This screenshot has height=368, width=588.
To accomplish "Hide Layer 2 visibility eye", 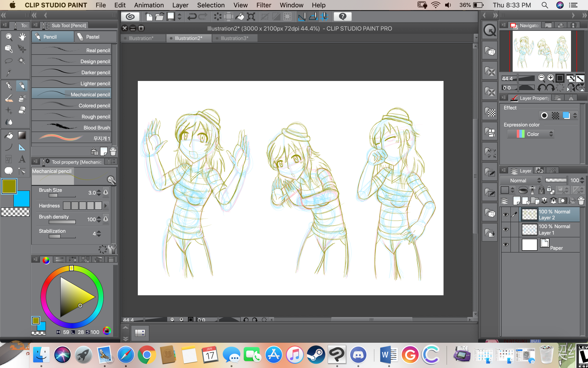I will click(x=506, y=215).
